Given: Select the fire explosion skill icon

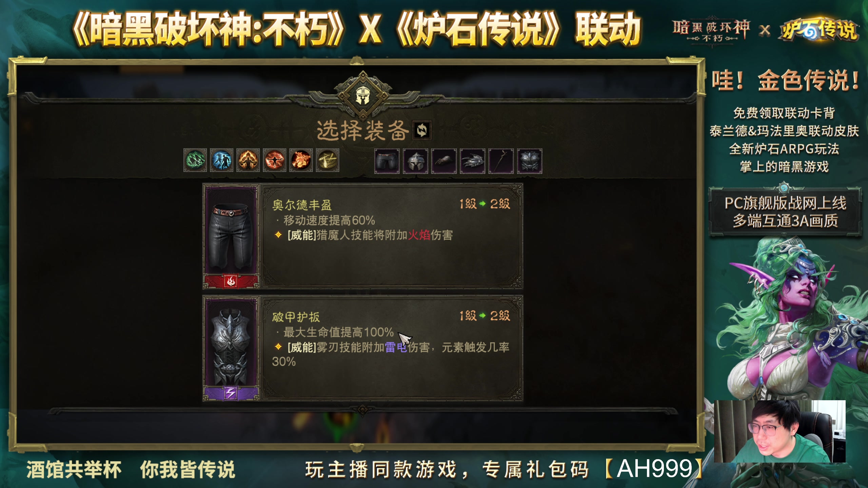Looking at the screenshot, I should [301, 160].
